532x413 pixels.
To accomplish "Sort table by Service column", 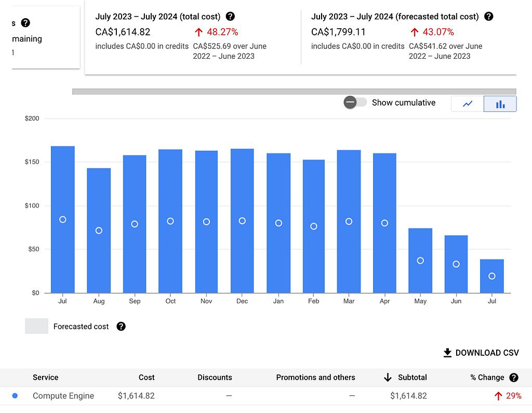I will pos(46,377).
